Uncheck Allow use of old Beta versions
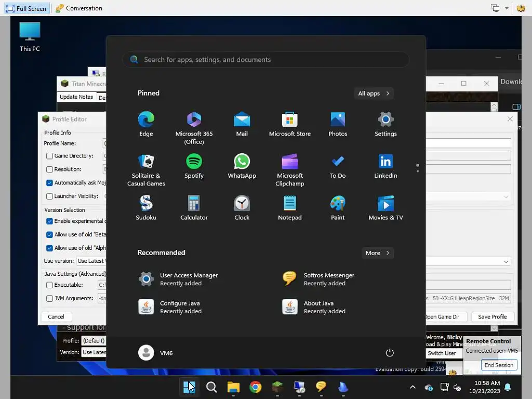 [49, 234]
